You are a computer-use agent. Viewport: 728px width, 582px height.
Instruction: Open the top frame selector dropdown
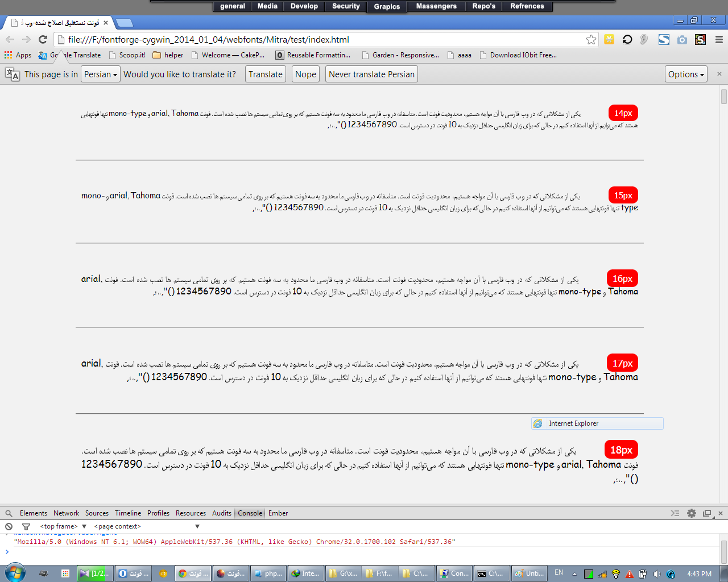(63, 526)
